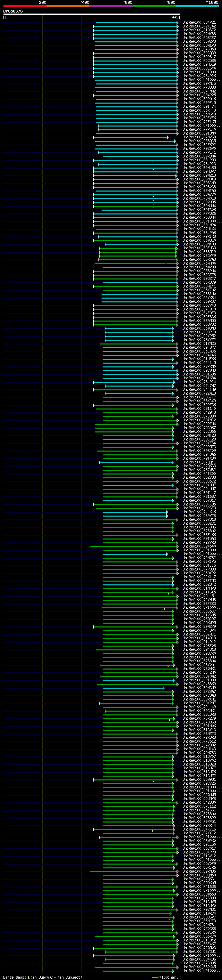Screen dimensions: 222x980
Task: Select the UniRef100_A5BQC5 label
Action: tap(199, 141)
